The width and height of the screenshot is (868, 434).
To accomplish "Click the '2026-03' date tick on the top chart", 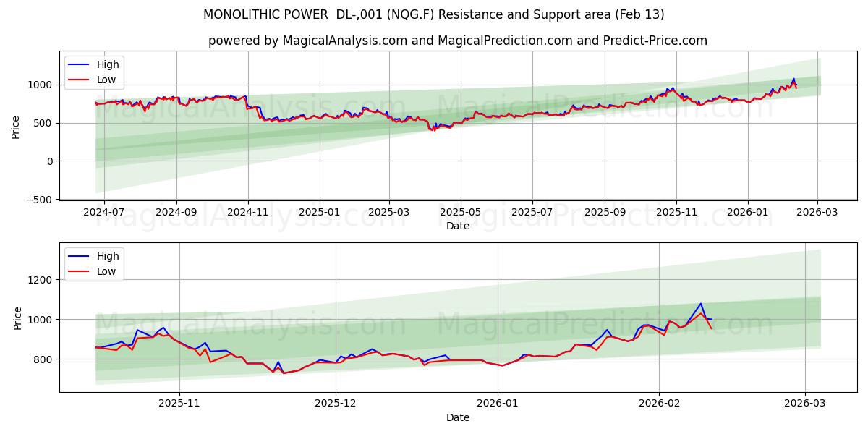I will [x=817, y=213].
